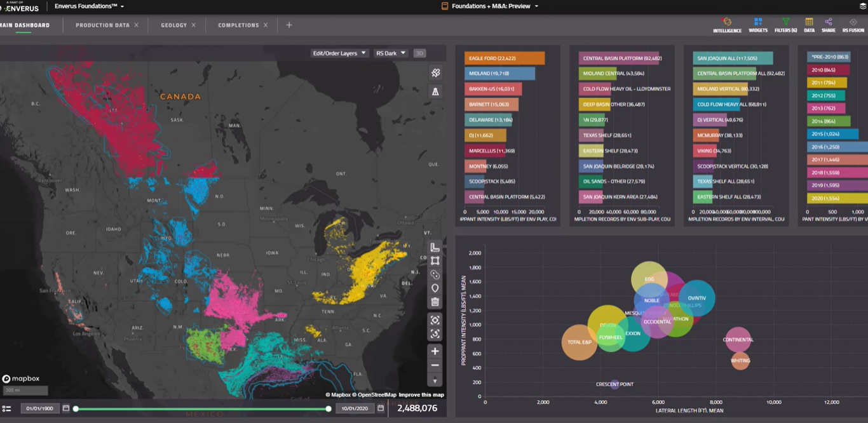Switch to the Geology tab
Screen dimensions: 868x423
pyautogui.click(x=173, y=25)
